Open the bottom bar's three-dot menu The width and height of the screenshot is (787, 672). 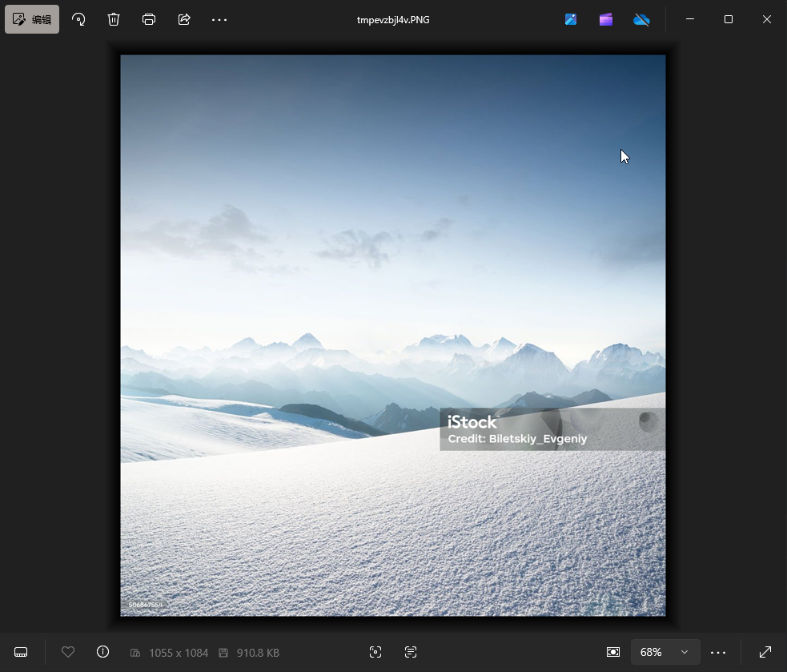[x=718, y=652]
